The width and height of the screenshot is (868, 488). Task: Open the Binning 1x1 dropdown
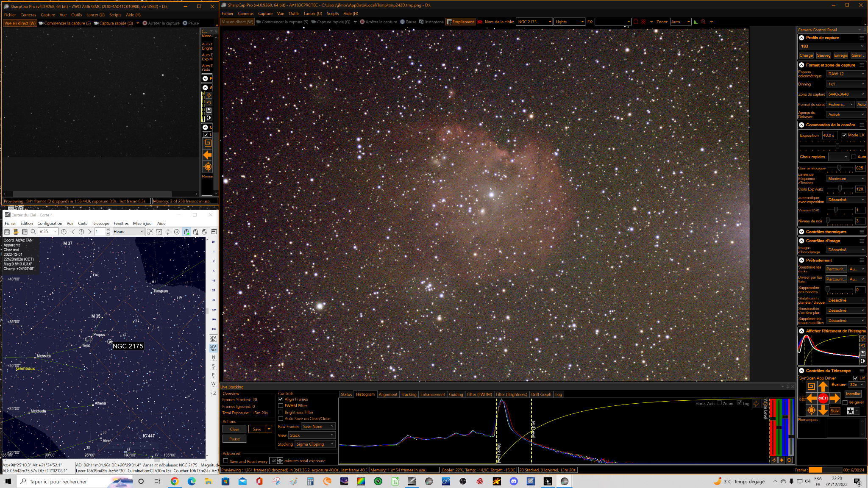click(x=846, y=84)
